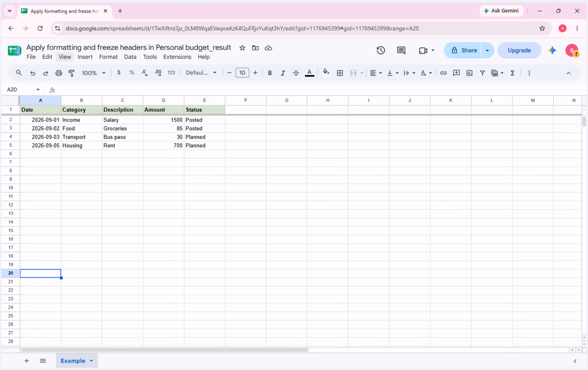Add a comment via toolbar icon
Viewport: 588px width, 370px height.
click(456, 73)
